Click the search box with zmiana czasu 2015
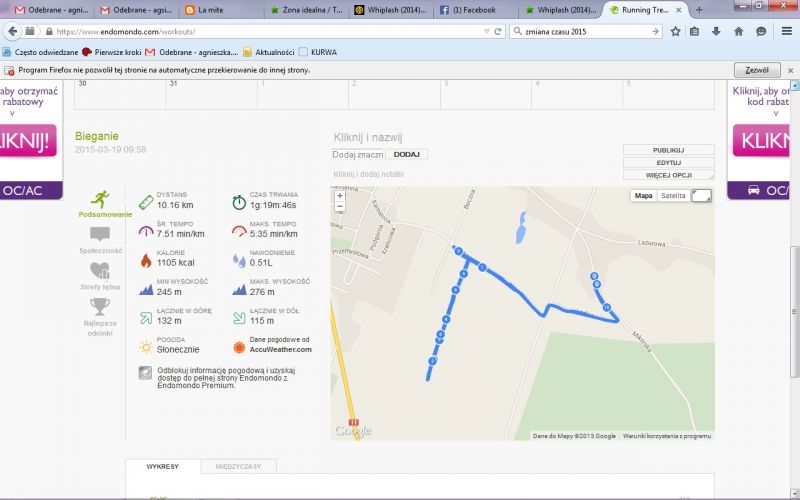This screenshot has width=800, height=500. click(x=586, y=32)
